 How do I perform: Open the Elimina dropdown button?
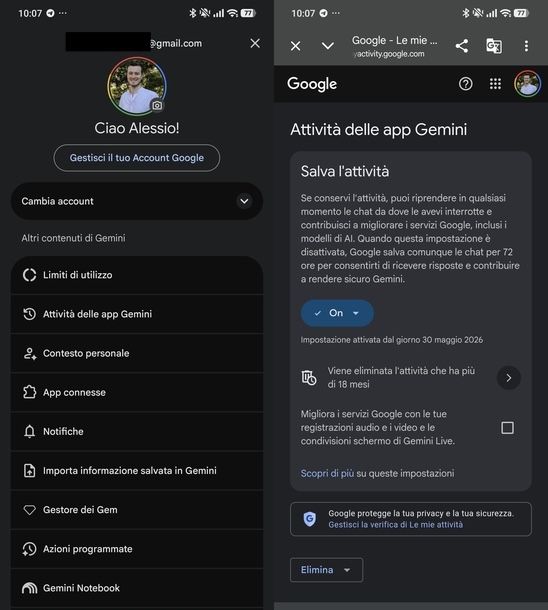pyautogui.click(x=326, y=570)
